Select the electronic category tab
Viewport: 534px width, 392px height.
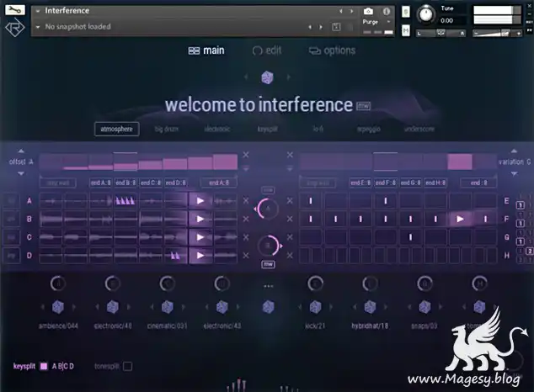point(217,129)
